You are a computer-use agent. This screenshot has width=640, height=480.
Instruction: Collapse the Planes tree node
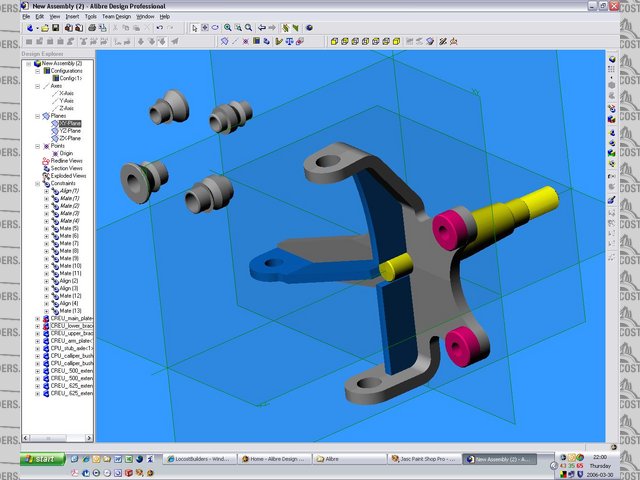[x=38, y=116]
